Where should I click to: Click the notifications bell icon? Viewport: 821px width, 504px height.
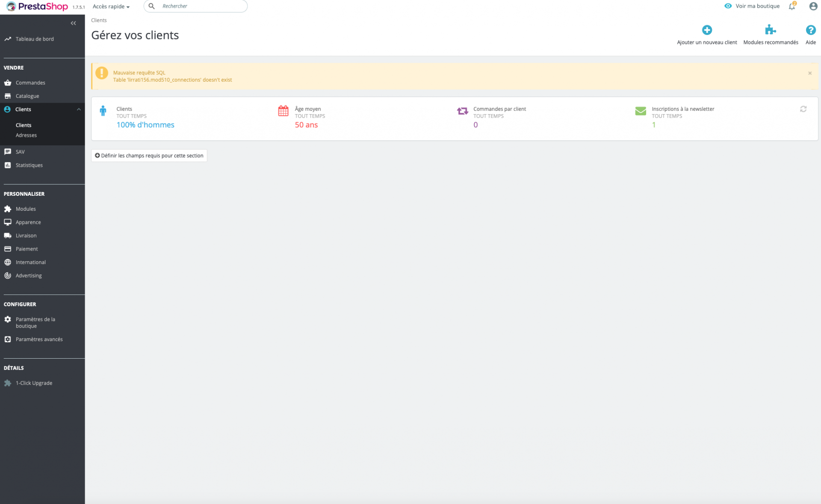(x=792, y=6)
